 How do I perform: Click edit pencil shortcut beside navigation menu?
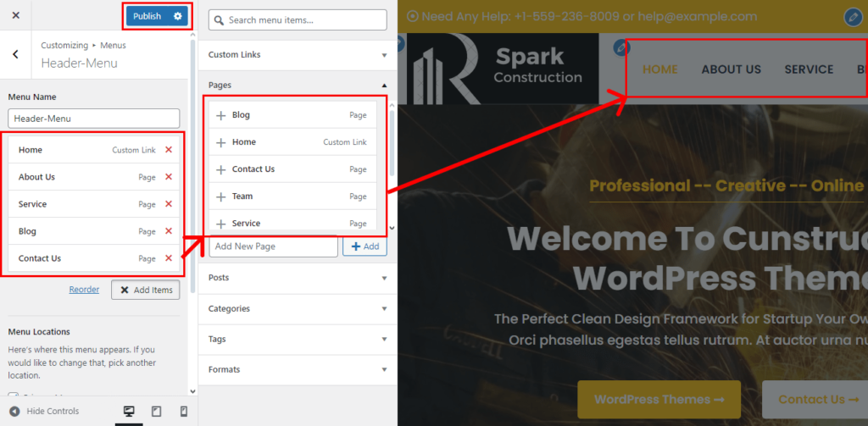click(622, 47)
